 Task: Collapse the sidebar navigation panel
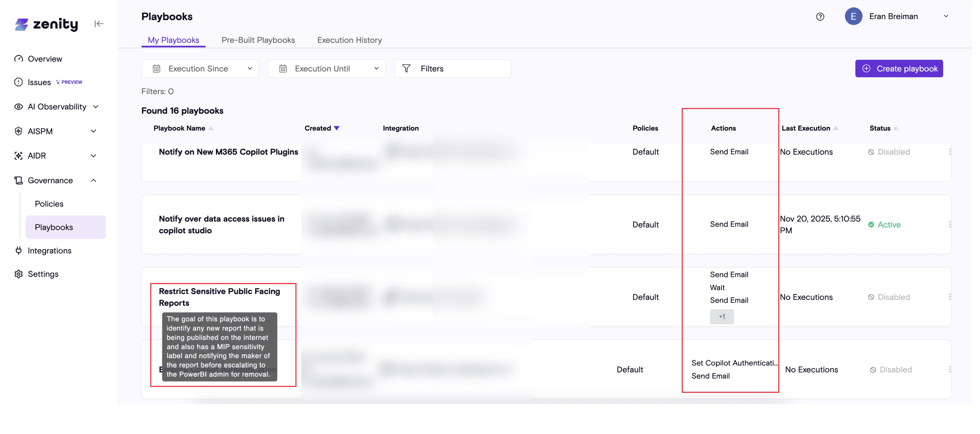(x=99, y=24)
